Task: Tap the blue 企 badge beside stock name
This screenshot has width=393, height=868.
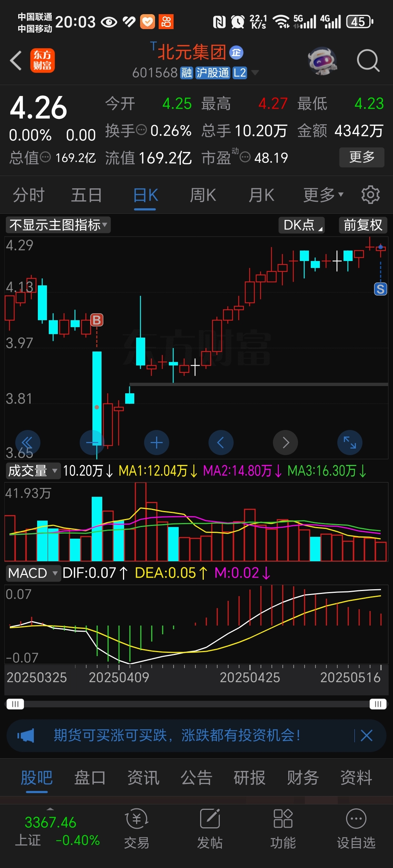Action: tap(236, 52)
